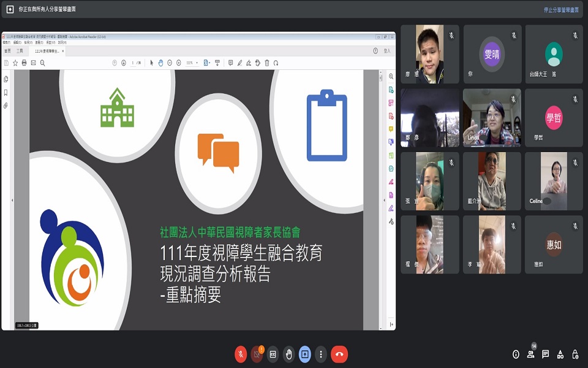Viewport: 588px width, 368px height.
Task: Leave the call with the red hang-up button
Action: (339, 354)
